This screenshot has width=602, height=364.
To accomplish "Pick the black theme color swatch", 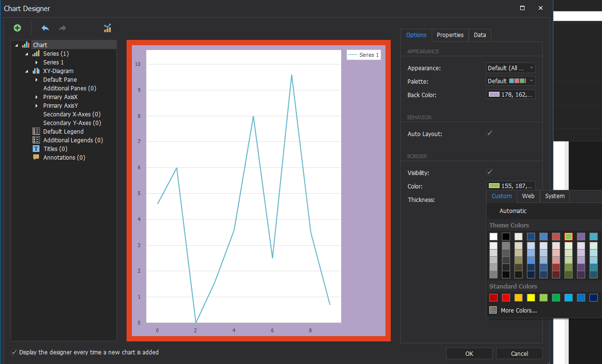I will tap(506, 237).
